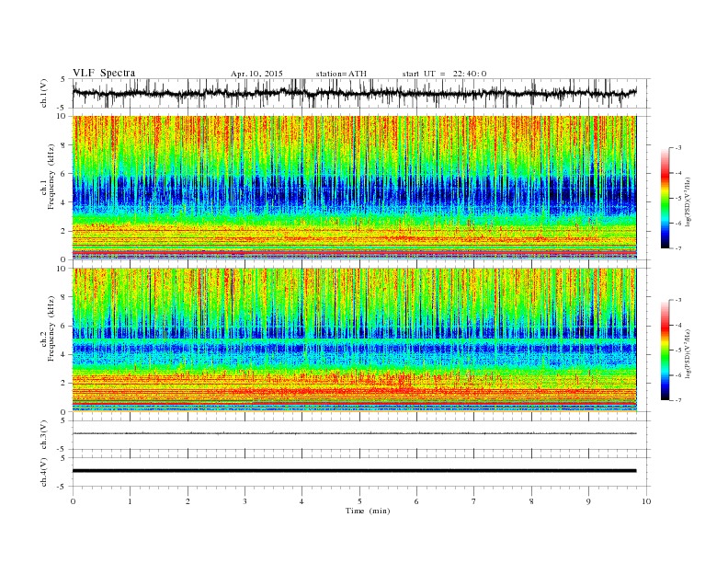
Task: Click the ch.1 spectrogram plot
Action: 354,188
